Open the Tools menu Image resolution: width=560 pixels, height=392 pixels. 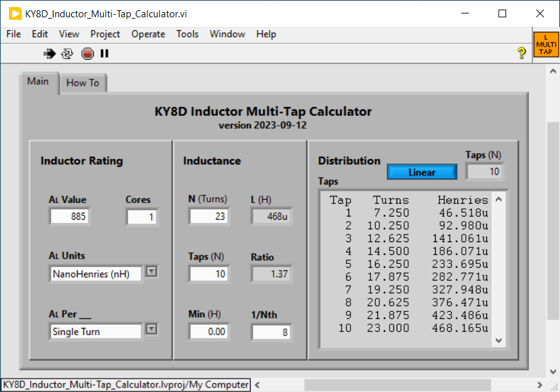pyautogui.click(x=187, y=34)
